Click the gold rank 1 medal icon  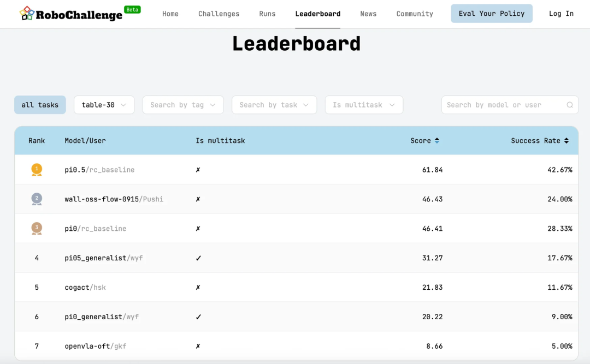pyautogui.click(x=37, y=170)
